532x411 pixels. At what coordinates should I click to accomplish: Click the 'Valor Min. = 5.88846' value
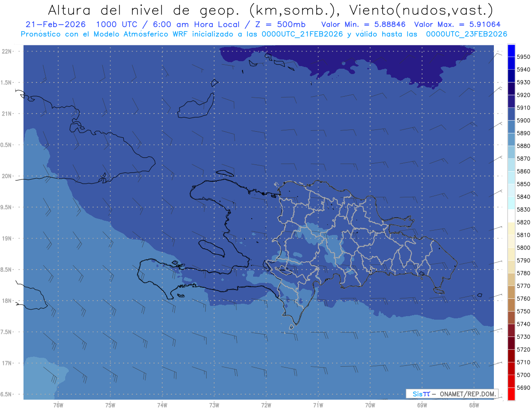[364, 25]
